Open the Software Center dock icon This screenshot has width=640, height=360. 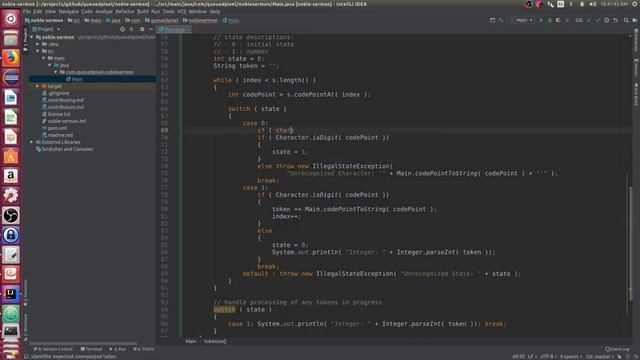tap(11, 156)
